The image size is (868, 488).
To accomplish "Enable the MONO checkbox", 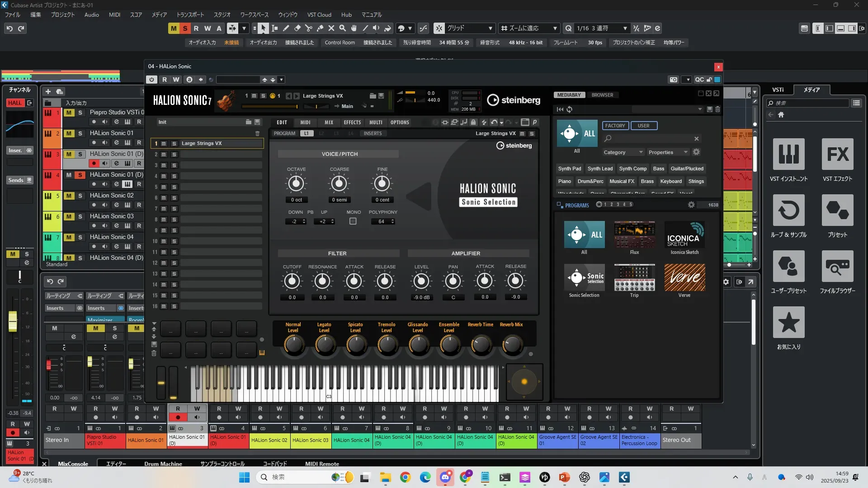I will (353, 221).
